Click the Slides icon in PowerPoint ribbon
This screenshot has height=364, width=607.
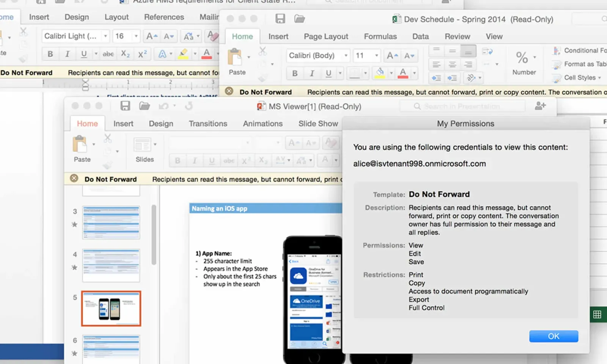point(143,145)
